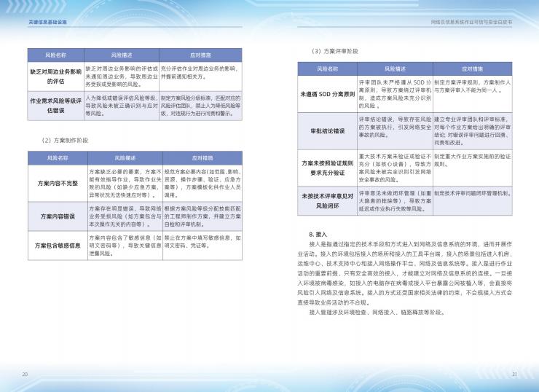Click the countermeasure cell starting '制定重大作业方案实施前的验证'
This screenshot has width=539, height=392.
(473, 168)
